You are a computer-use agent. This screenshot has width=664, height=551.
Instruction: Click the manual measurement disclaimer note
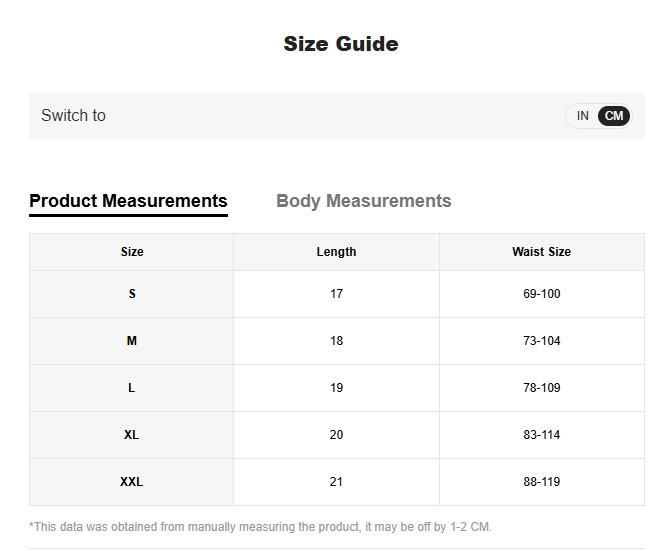pyautogui.click(x=261, y=527)
